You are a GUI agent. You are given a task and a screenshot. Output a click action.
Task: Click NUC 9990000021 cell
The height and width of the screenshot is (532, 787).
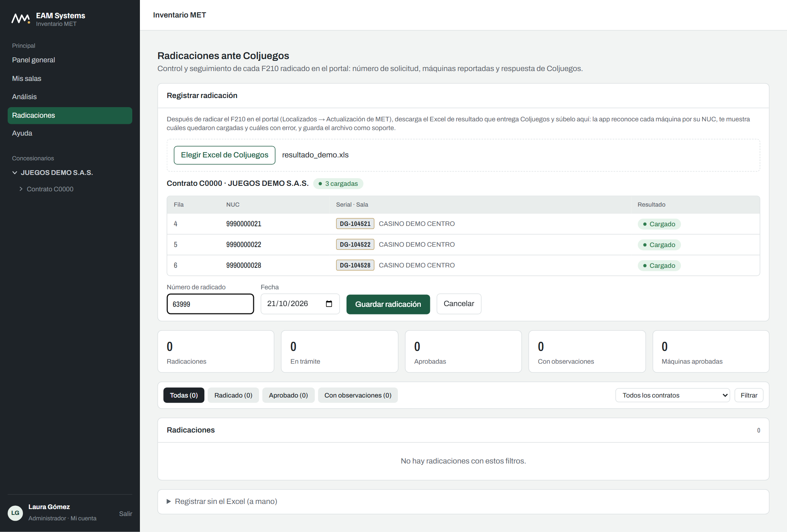coord(244,224)
